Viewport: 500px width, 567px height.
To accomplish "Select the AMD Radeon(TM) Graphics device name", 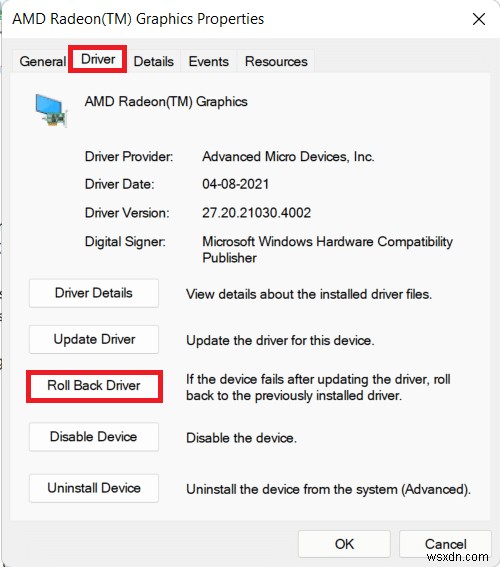I will (x=166, y=102).
